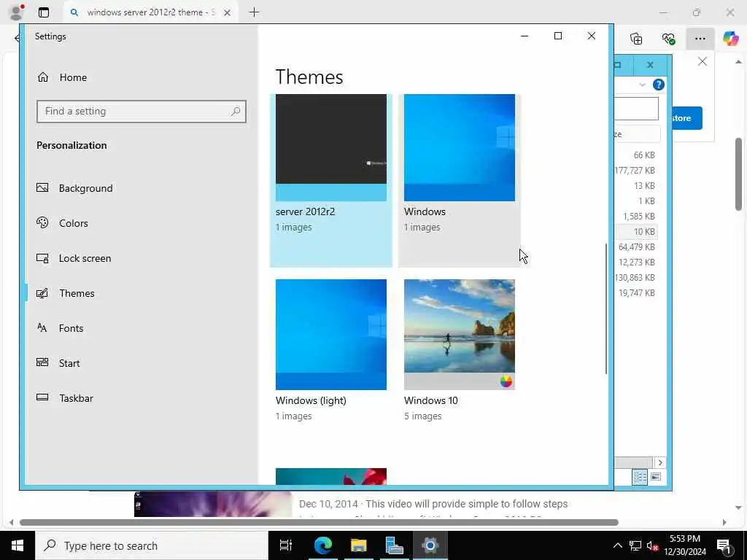The image size is (747, 560).
Task: Open Edge Collections icon
Action: coord(636,39)
